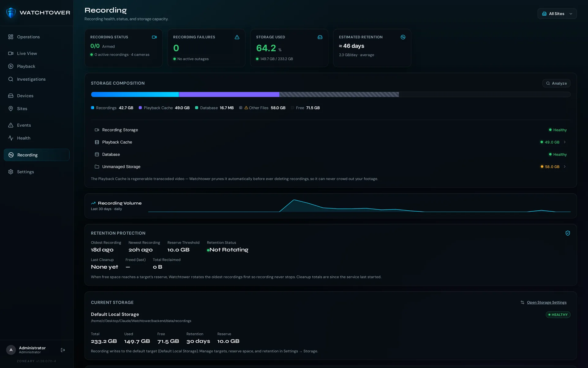Click the Recording Volume trend icon
Screen dimensions: 588x368
tap(93, 203)
